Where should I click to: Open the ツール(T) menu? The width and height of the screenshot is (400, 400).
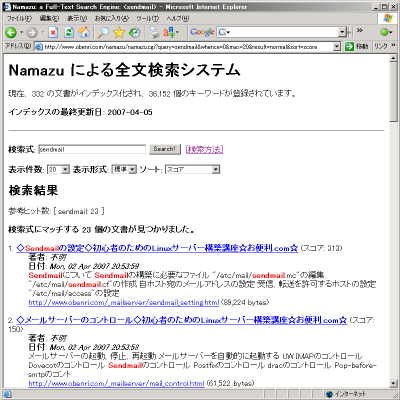coord(147,18)
